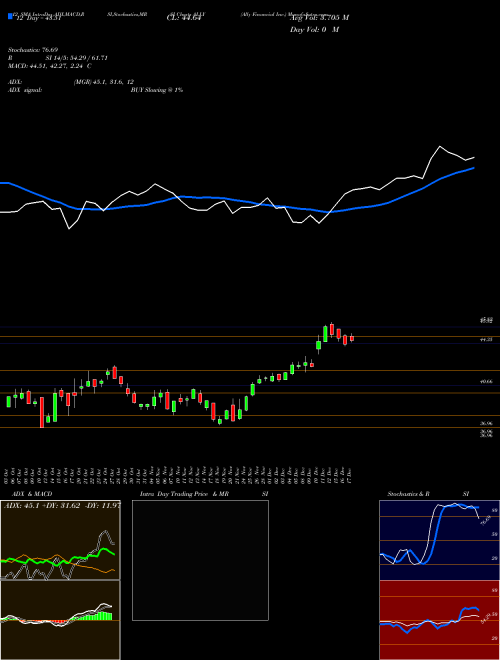Click the 76.69 value on Stochastics panel
The width and height of the screenshot is (500, 660).
pyautogui.click(x=485, y=521)
